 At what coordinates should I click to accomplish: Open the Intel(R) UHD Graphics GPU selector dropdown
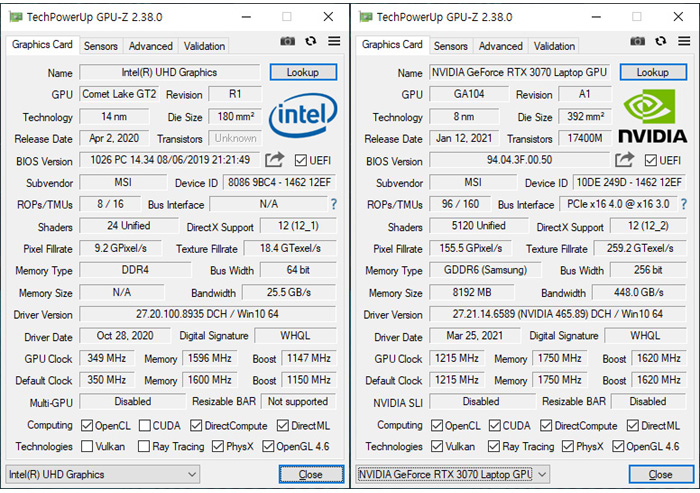pyautogui.click(x=103, y=474)
